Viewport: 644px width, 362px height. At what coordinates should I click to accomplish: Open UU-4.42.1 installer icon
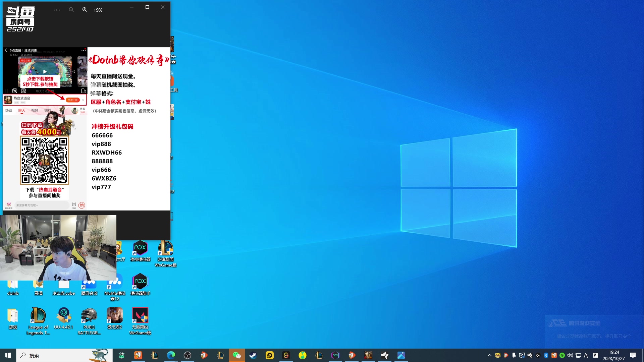64,318
